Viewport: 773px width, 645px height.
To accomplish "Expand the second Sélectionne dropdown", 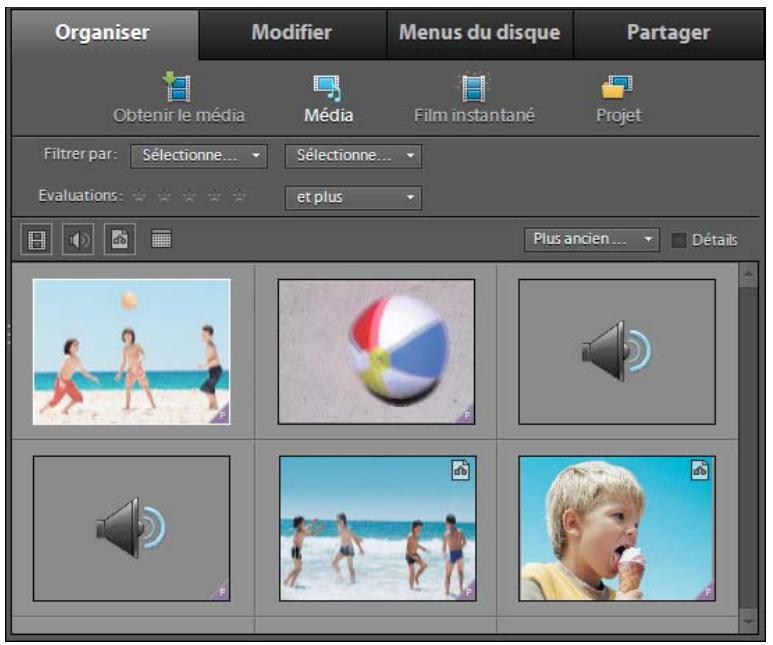I will pyautogui.click(x=353, y=156).
